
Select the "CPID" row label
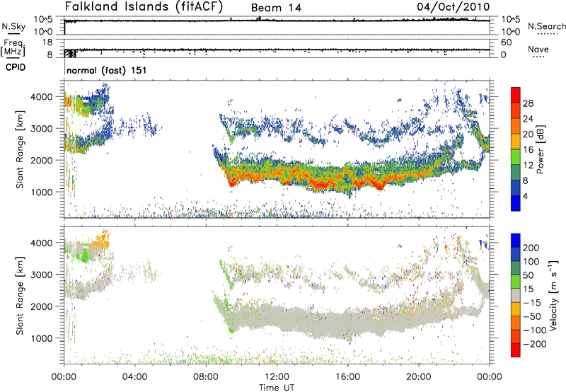[16, 67]
